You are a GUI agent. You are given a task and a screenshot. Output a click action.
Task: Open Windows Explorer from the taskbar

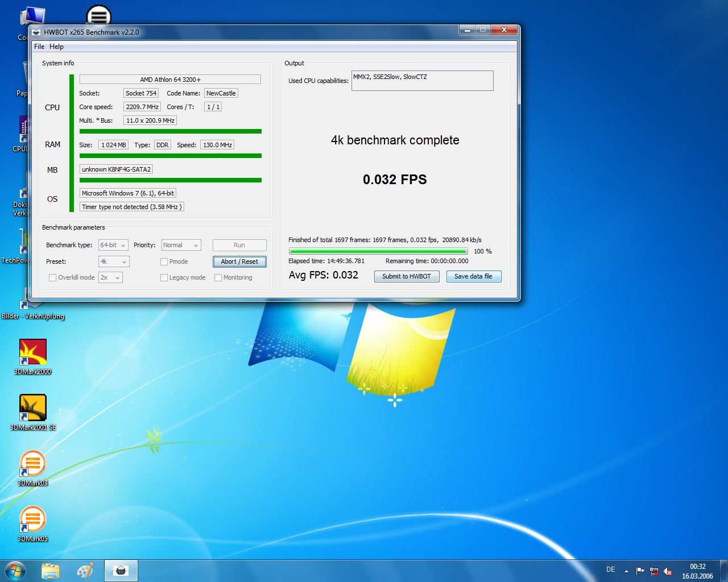[x=51, y=571]
